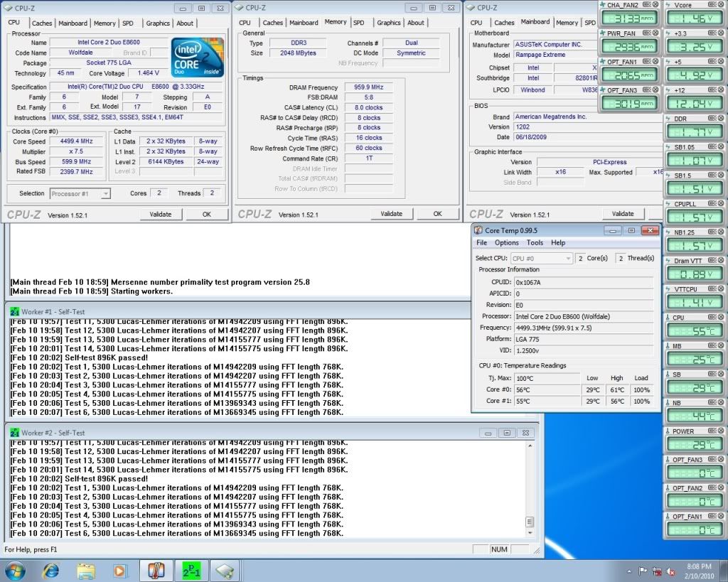Open settings icon on +3.3 voltage panel
The image size is (728, 582).
coord(712,33)
